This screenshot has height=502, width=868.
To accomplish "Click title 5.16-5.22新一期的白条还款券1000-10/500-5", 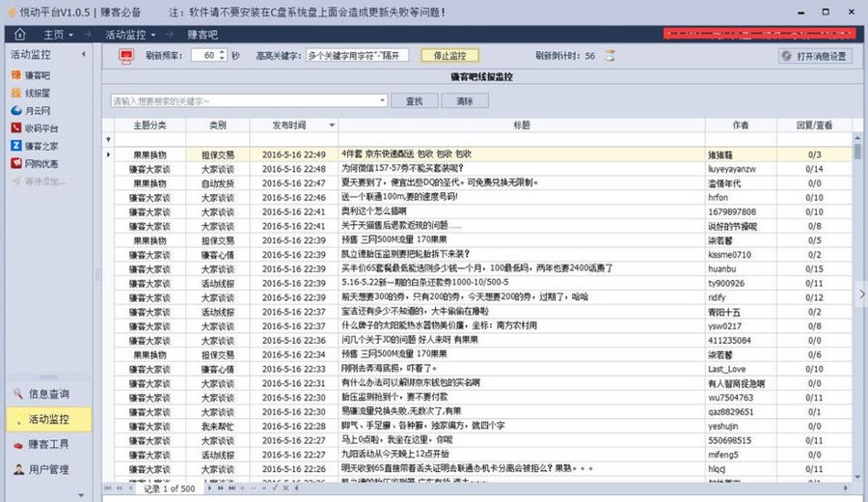I will pyautogui.click(x=424, y=283).
